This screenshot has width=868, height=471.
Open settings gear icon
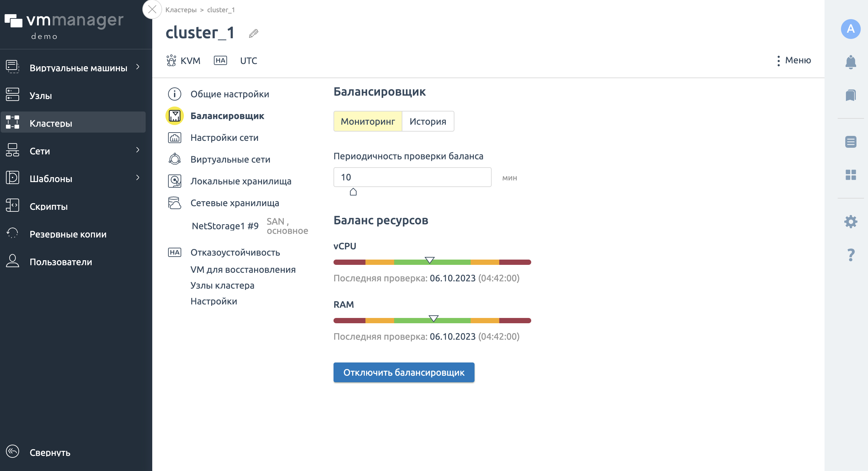tap(851, 222)
